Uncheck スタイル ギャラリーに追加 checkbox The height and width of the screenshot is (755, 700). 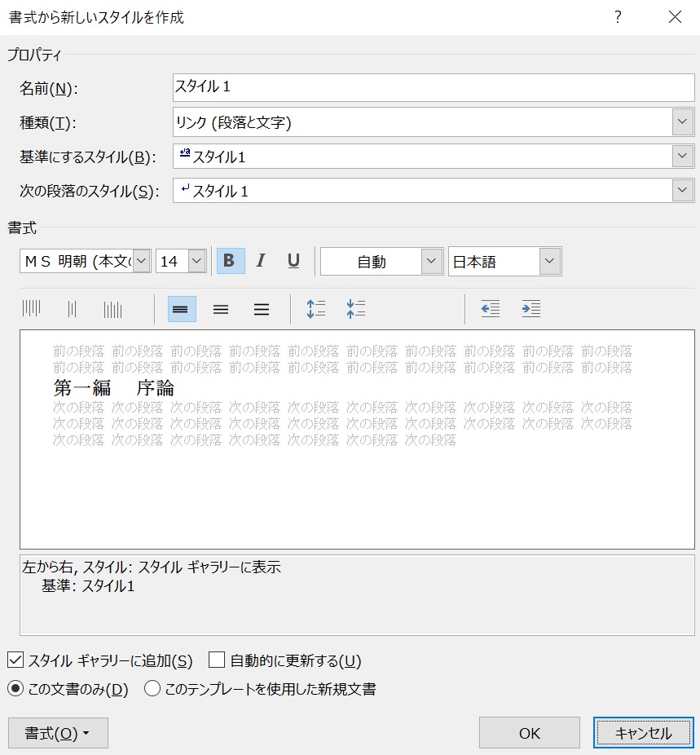click(x=15, y=660)
